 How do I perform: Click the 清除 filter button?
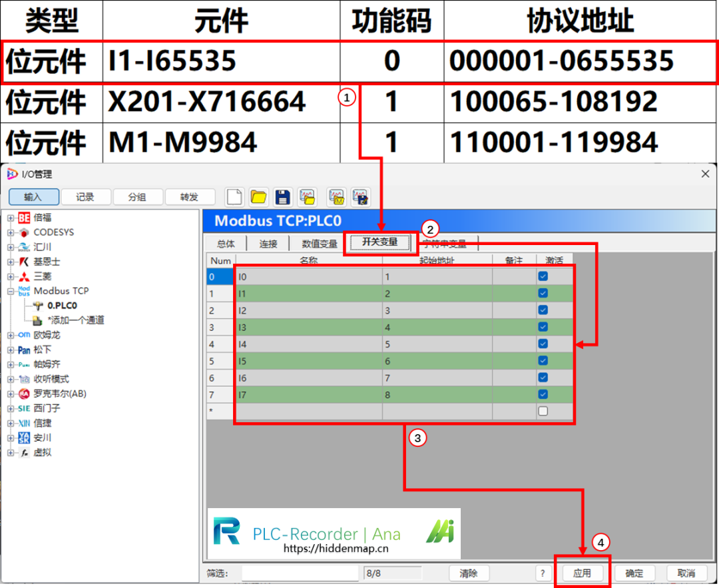[469, 573]
